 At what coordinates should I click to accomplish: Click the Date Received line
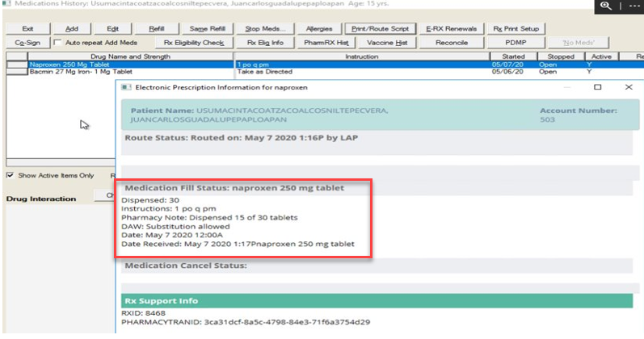tap(238, 244)
